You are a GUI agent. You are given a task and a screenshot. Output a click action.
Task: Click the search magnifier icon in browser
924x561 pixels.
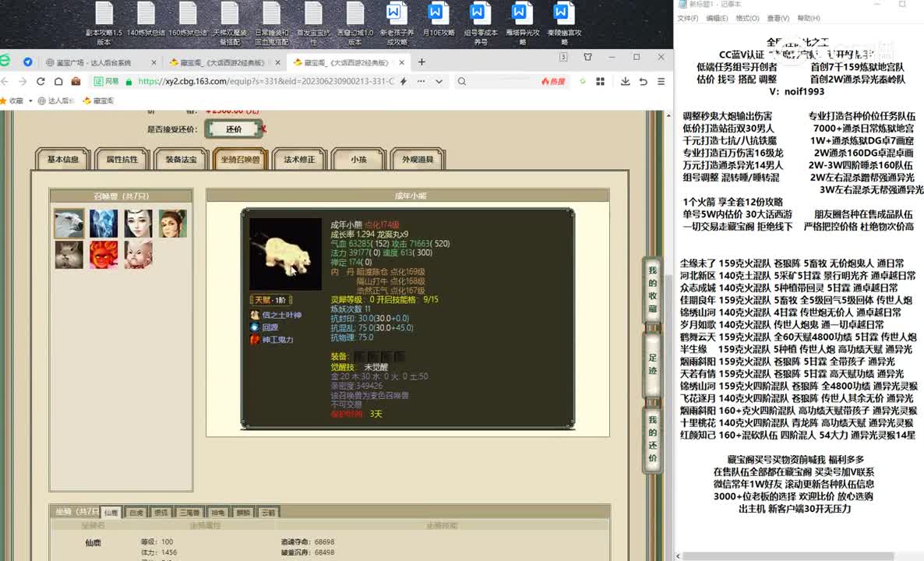[x=462, y=81]
